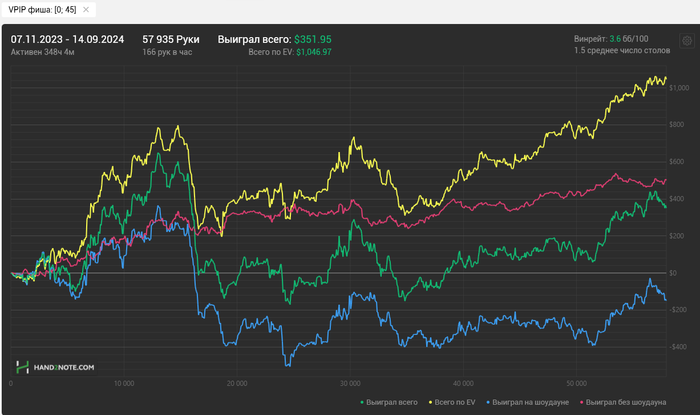Toggle the green Выиграл всего legend dot
Viewport: 700px width, 415px height.
360,402
